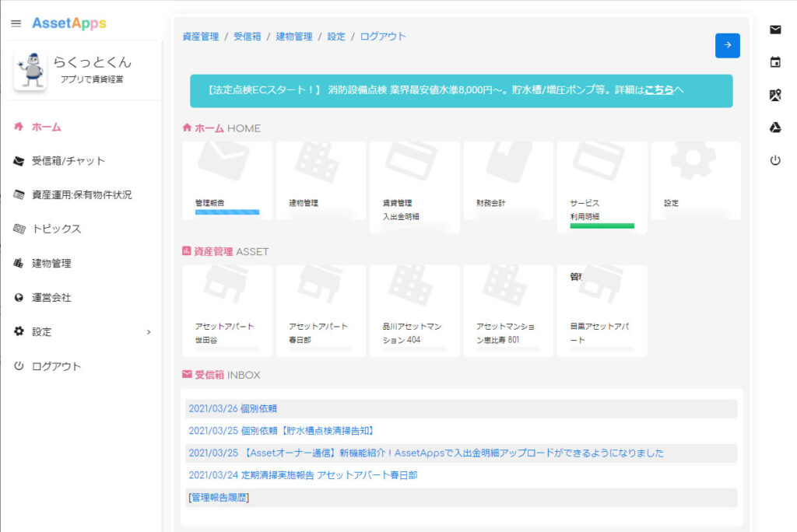Open the map icon in right rail
This screenshot has height=532, width=797.
(x=775, y=95)
